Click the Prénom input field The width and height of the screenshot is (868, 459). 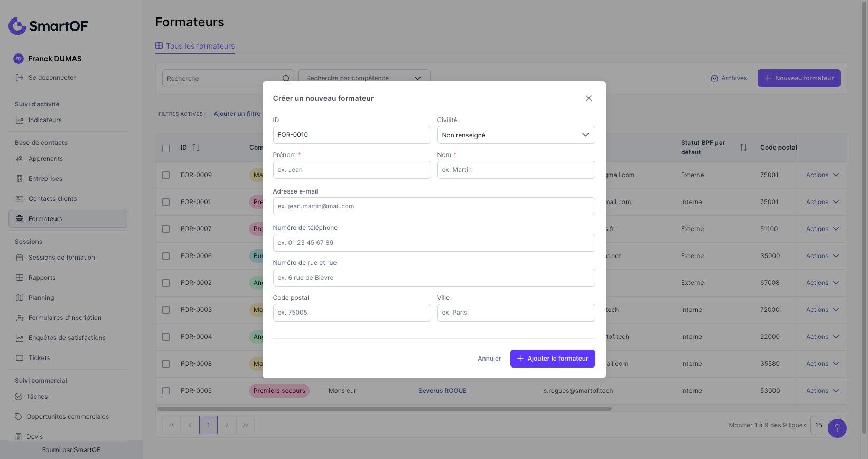coord(351,170)
